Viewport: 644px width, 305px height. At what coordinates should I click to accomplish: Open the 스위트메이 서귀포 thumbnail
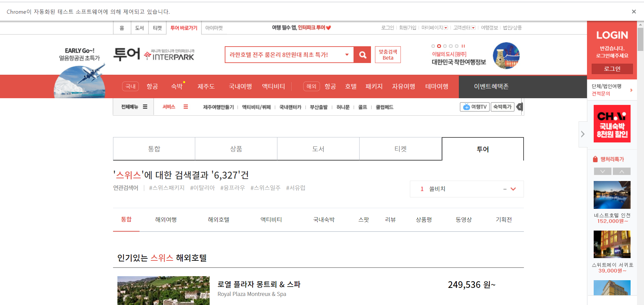pos(612,244)
